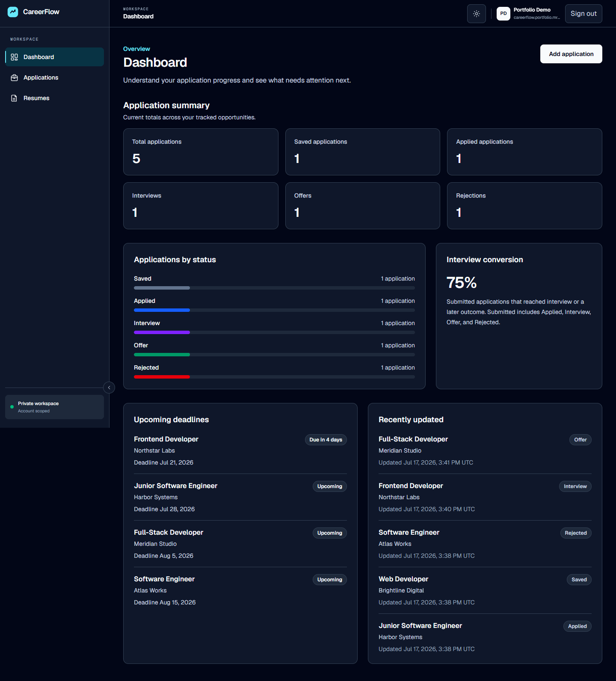Viewport: 616px width, 681px height.
Task: Click the PD avatar badge
Action: pos(503,14)
